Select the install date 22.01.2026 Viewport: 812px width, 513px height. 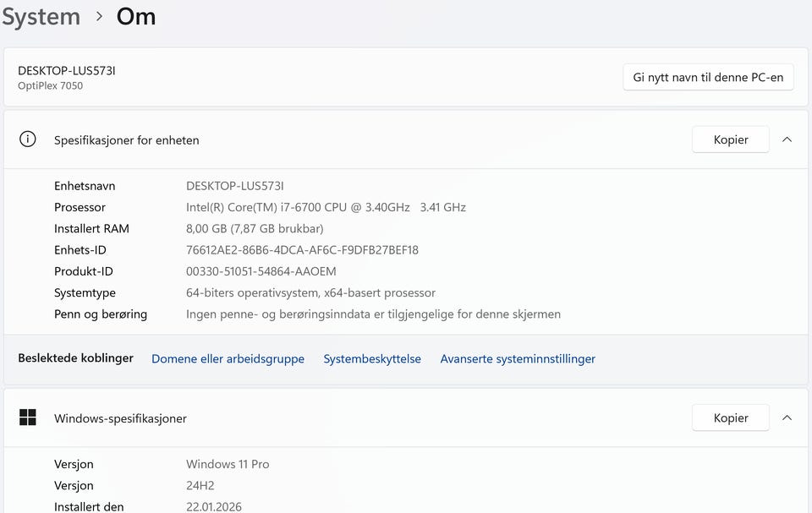(213, 507)
